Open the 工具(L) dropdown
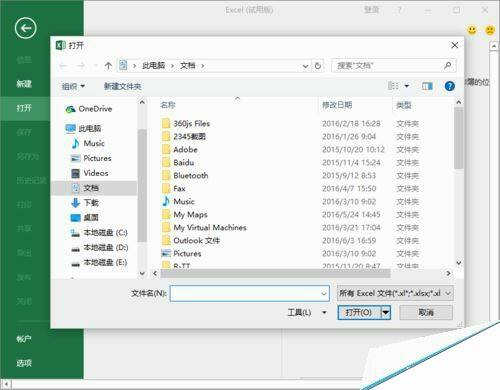 (x=307, y=313)
